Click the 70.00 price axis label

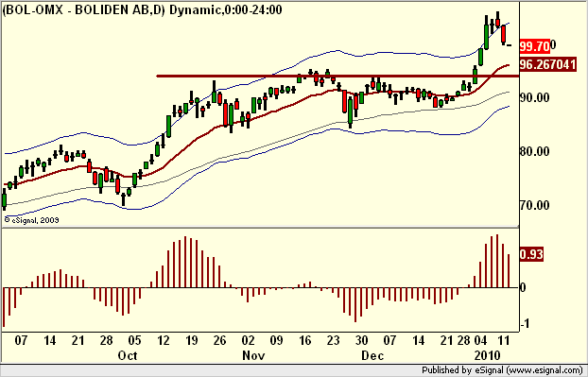[x=535, y=205]
